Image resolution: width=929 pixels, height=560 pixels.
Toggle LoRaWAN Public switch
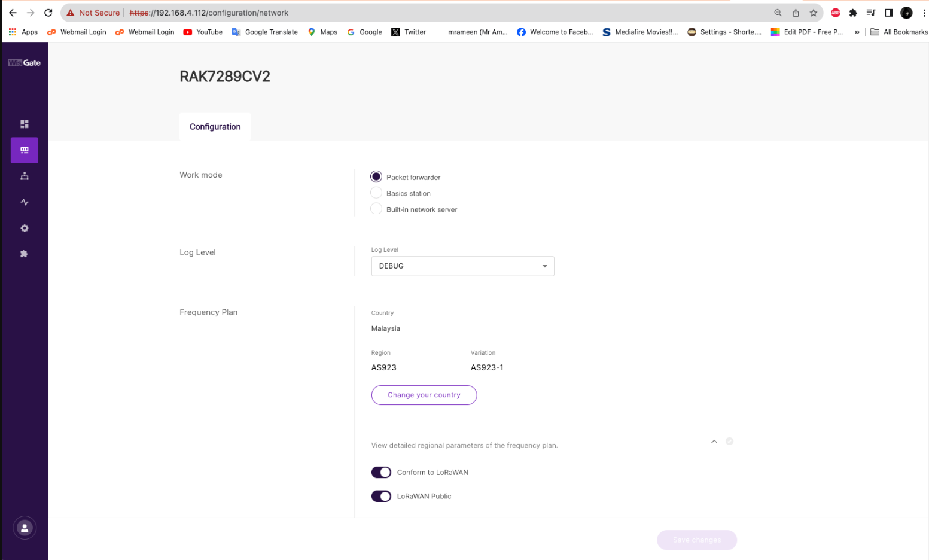pyautogui.click(x=381, y=496)
